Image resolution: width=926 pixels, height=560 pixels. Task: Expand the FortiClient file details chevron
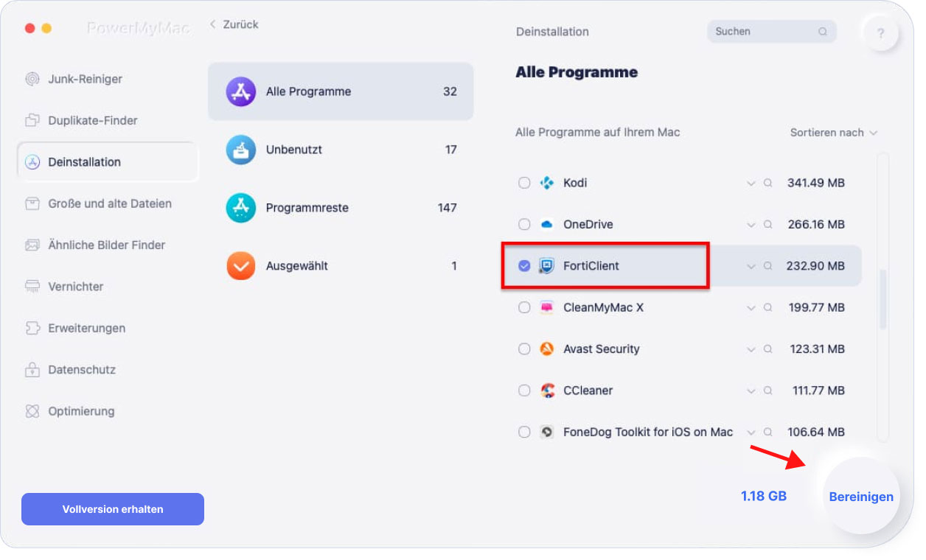tap(751, 266)
